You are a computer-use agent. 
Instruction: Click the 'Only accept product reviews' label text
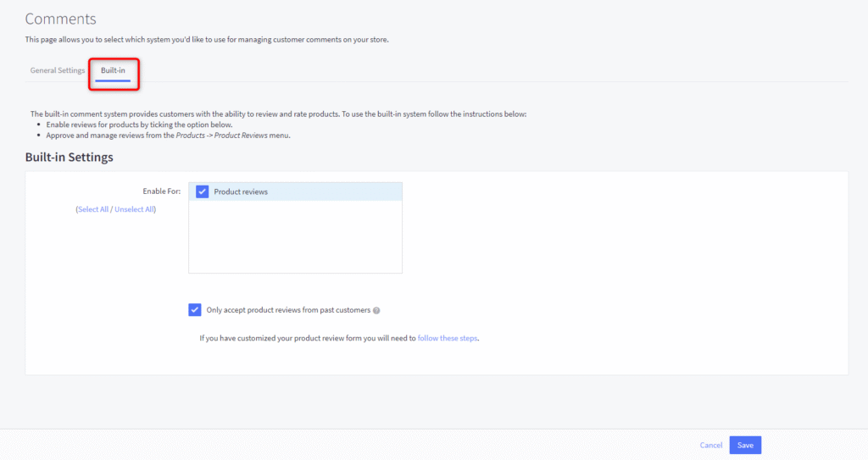(288, 310)
